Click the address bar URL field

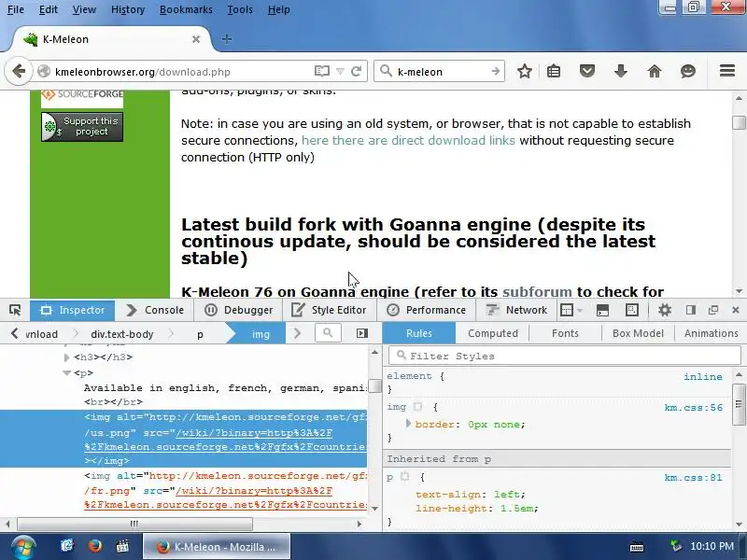181,72
